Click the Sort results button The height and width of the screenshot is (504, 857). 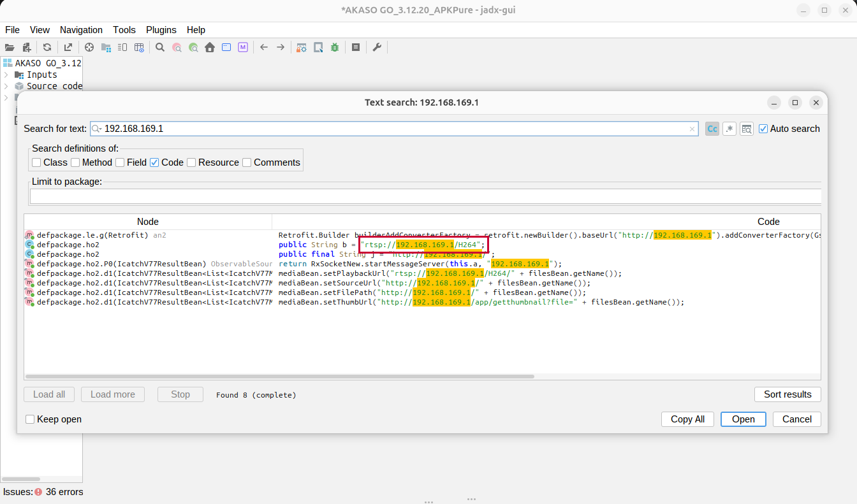[x=787, y=394]
